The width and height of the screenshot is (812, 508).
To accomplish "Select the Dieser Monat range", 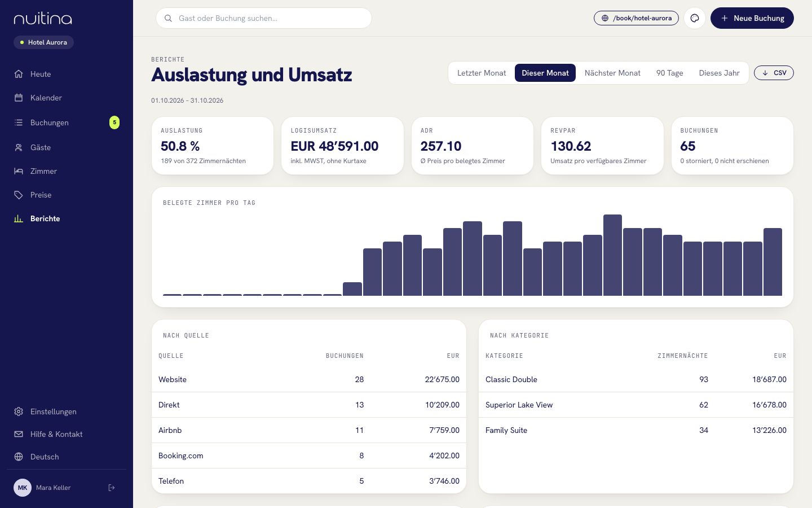I will (x=545, y=73).
